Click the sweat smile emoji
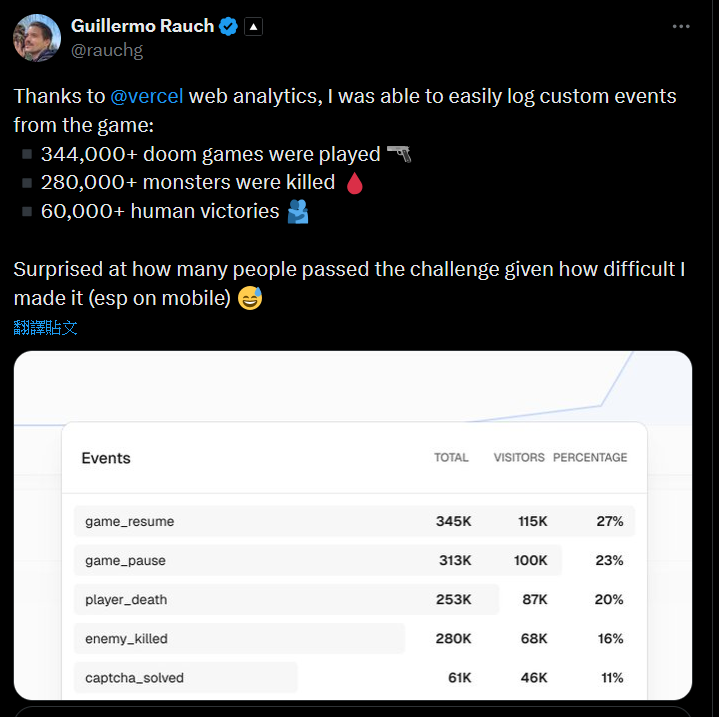Viewport: 719px width, 717px height. [x=250, y=299]
